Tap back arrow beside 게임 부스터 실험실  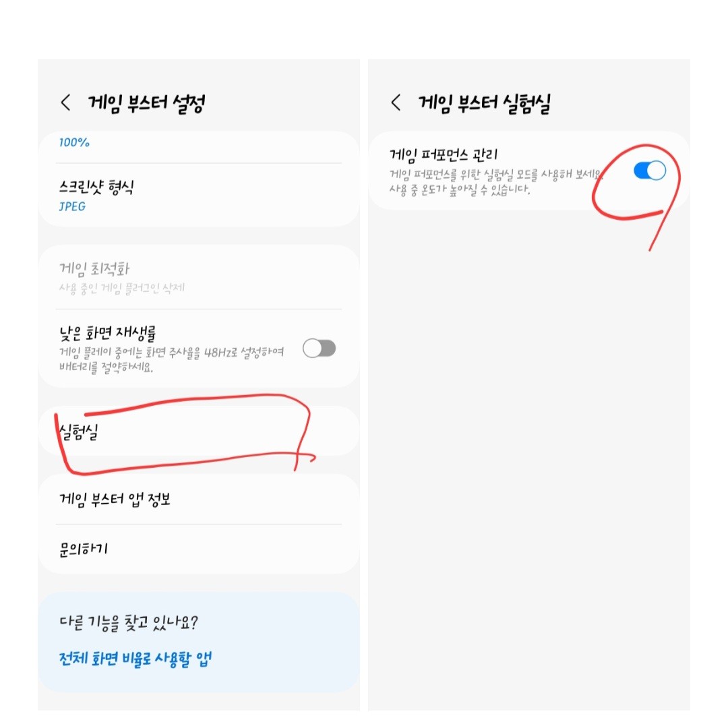[396, 102]
